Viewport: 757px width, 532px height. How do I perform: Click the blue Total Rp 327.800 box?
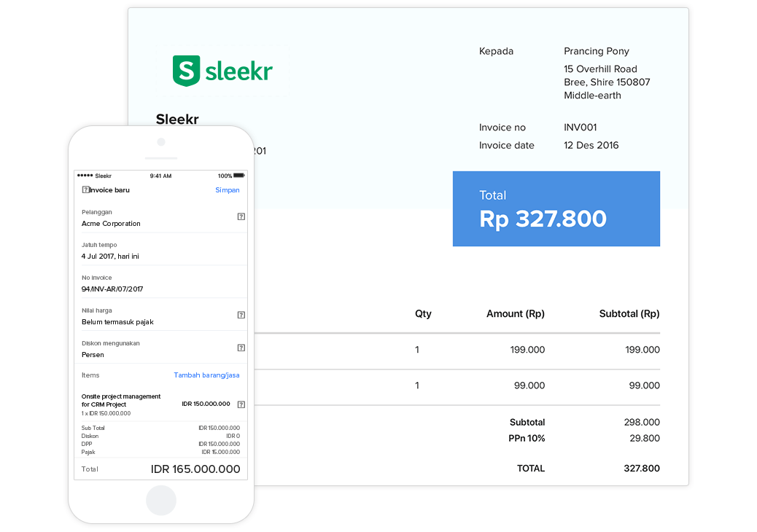(556, 208)
